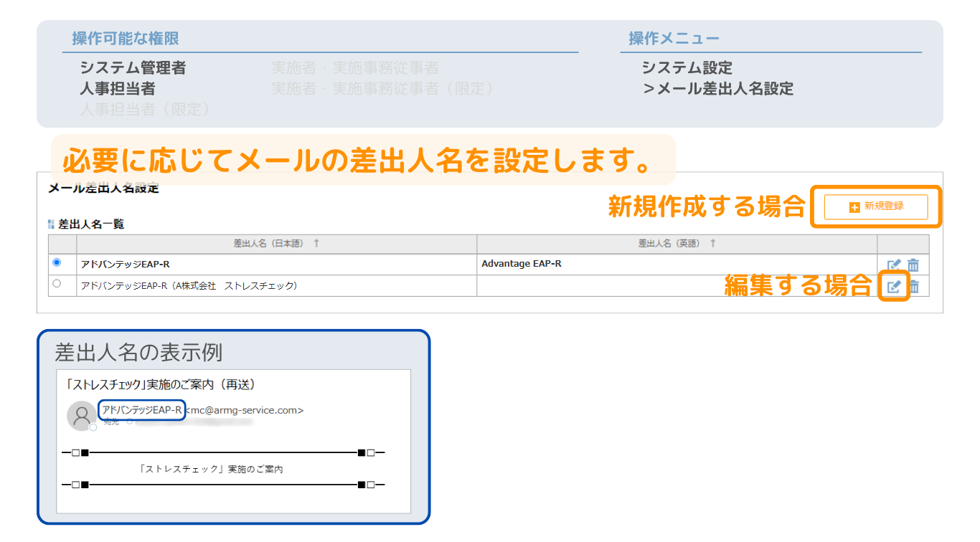Click the Advantage EAP-R cell
The height and width of the screenshot is (542, 980).
(522, 264)
